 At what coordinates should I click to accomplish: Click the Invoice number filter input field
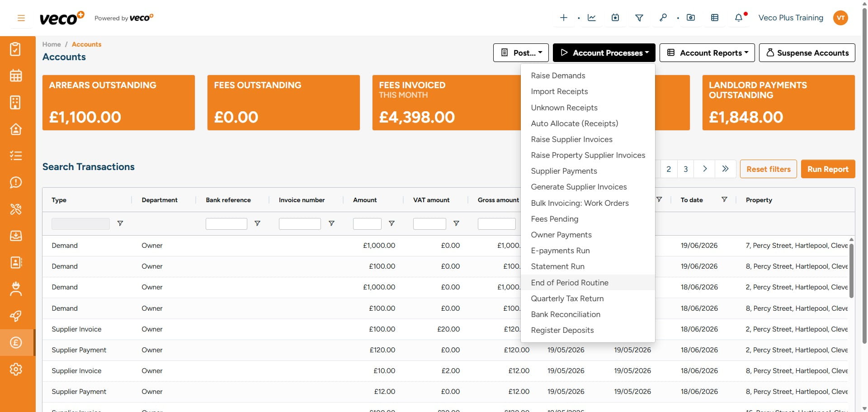(300, 224)
